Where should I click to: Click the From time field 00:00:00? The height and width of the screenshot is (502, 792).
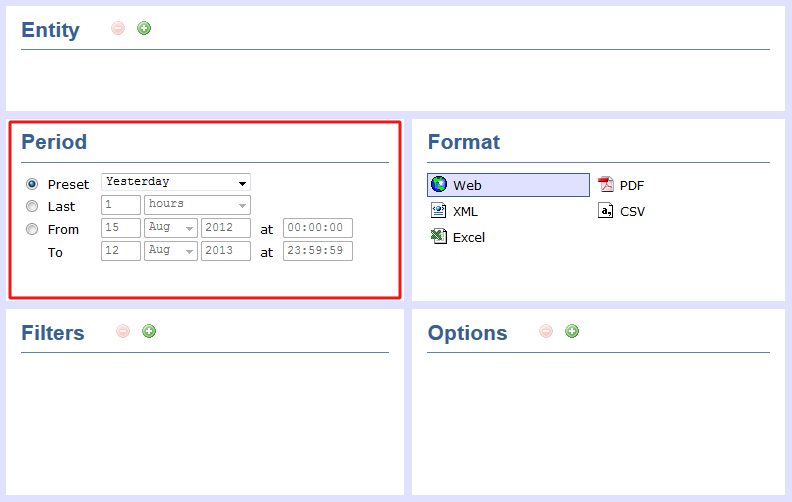[317, 228]
